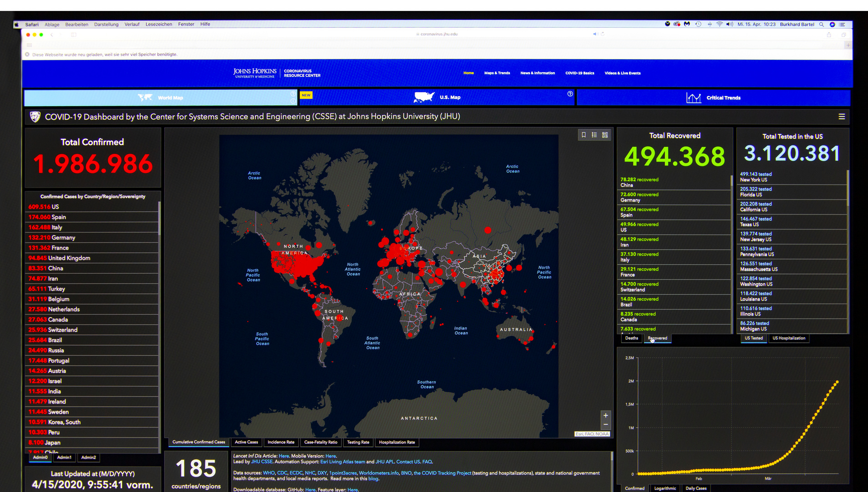Click the World Map globe icon
The height and width of the screenshot is (492, 868).
pos(145,97)
